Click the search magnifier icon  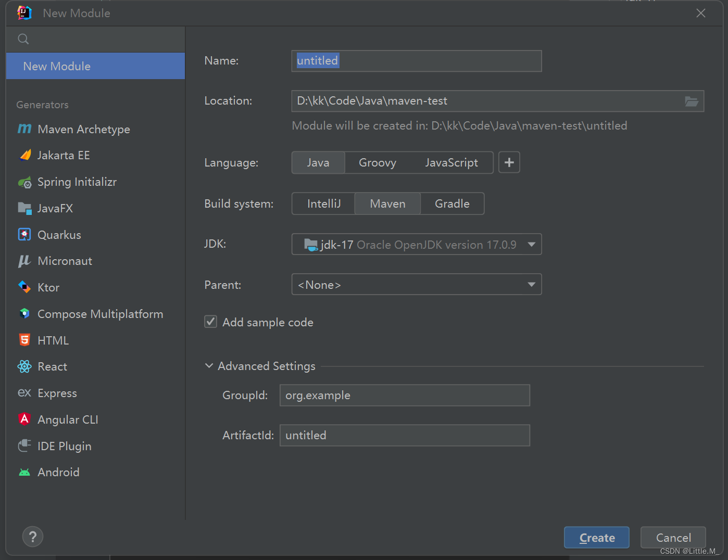pyautogui.click(x=23, y=39)
